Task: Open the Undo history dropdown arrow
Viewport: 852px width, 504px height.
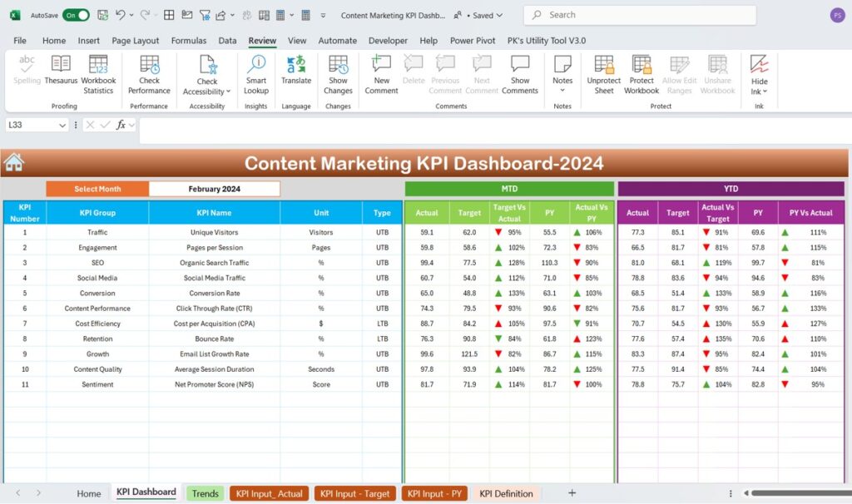Action: point(131,15)
